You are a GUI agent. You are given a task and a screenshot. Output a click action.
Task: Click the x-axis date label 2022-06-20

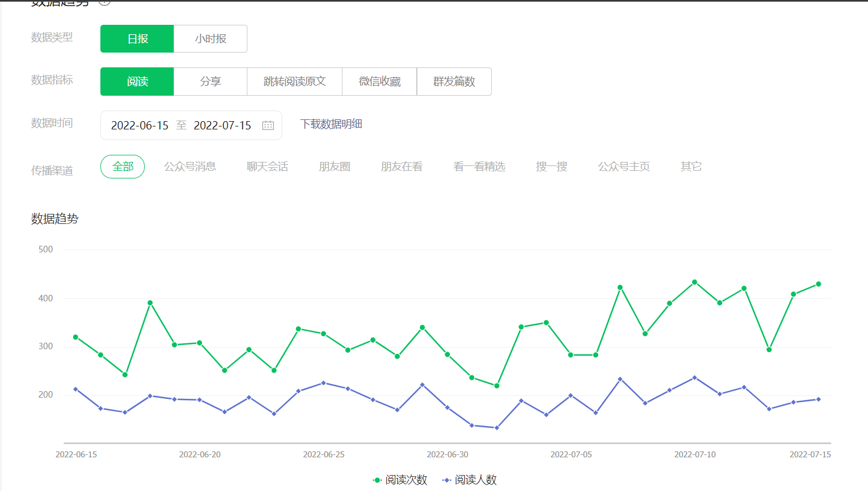point(200,454)
